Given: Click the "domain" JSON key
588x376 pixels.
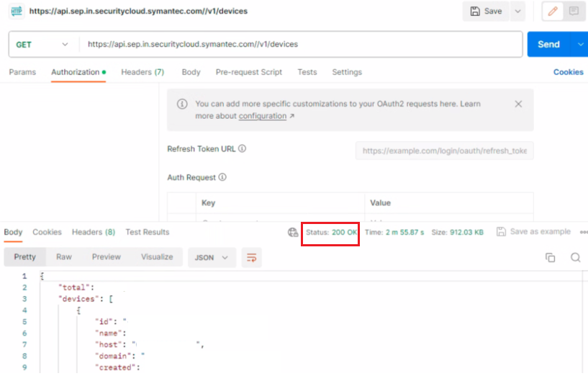Looking at the screenshot, I should click(x=113, y=356).
